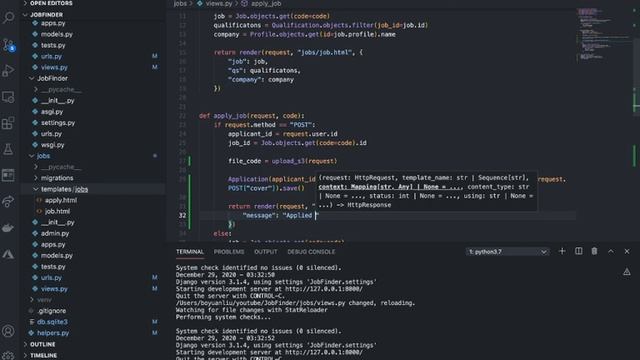Image resolution: width=640 pixels, height=360 pixels.
Task: Expand the TIMELINE section
Action: 43,356
